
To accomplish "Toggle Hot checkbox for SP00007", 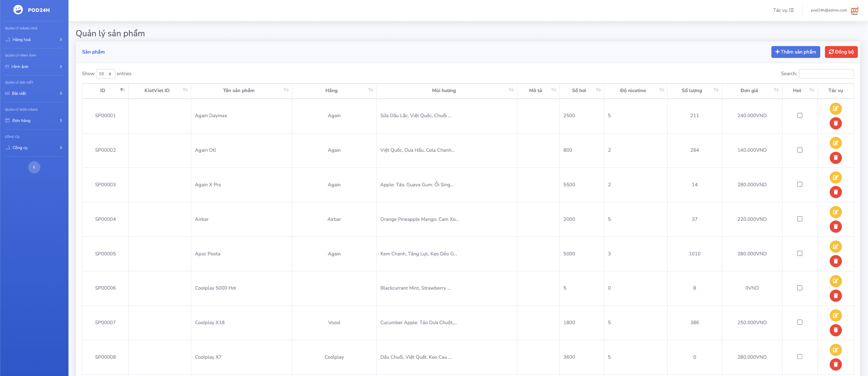I will coord(800,322).
